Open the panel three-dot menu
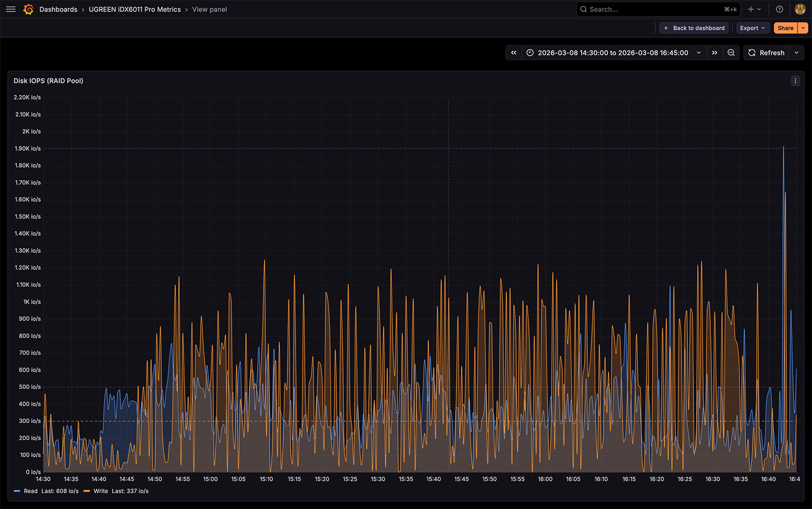Viewport: 812px width, 509px height. 795,81
